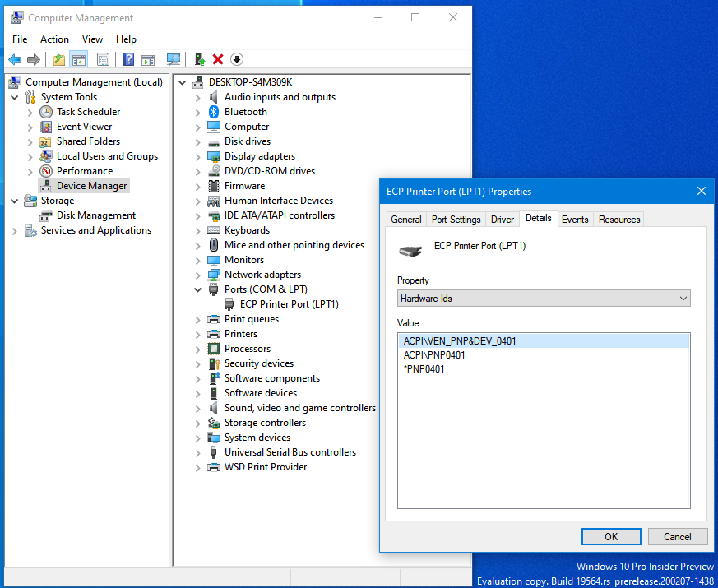Expand the Audio inputs and outputs node

coord(198,98)
